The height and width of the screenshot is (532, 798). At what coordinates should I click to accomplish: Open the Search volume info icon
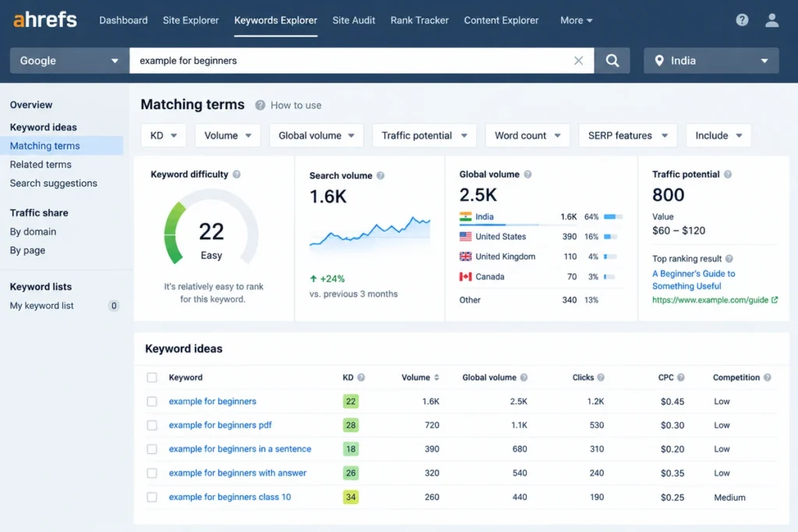click(x=380, y=175)
